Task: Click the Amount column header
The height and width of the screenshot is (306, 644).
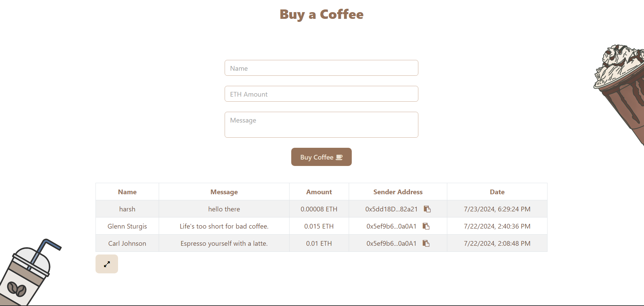Action: point(319,192)
